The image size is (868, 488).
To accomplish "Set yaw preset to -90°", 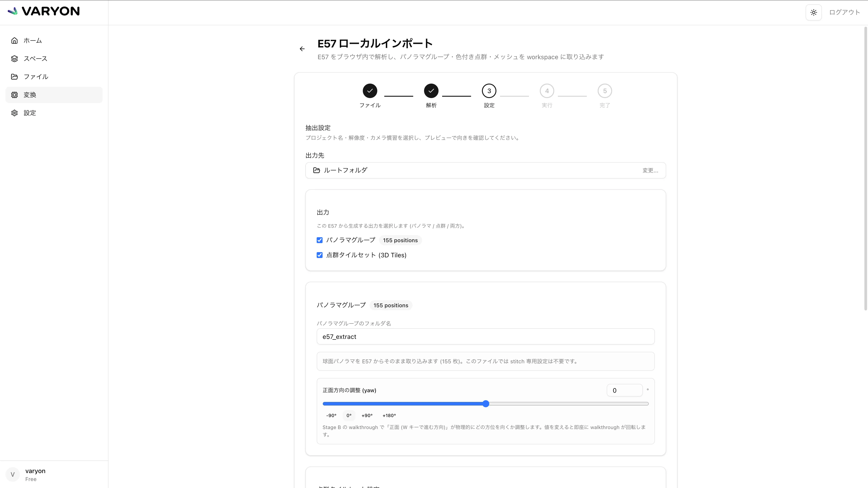I will (x=331, y=416).
